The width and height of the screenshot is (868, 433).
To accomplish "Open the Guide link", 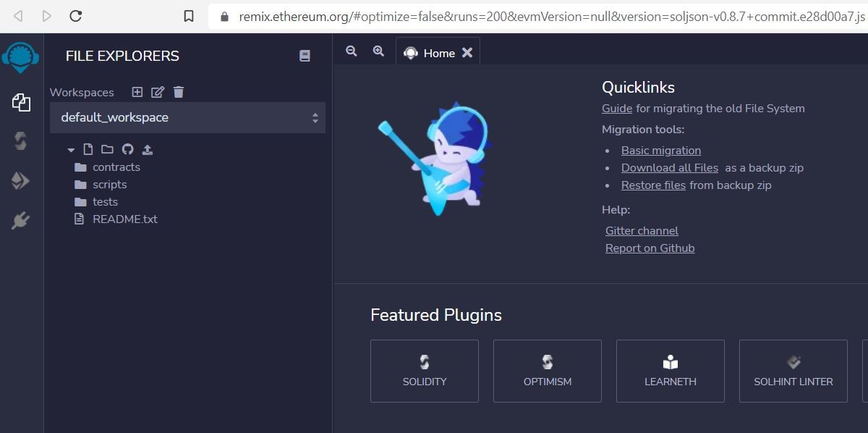I will click(x=617, y=109).
